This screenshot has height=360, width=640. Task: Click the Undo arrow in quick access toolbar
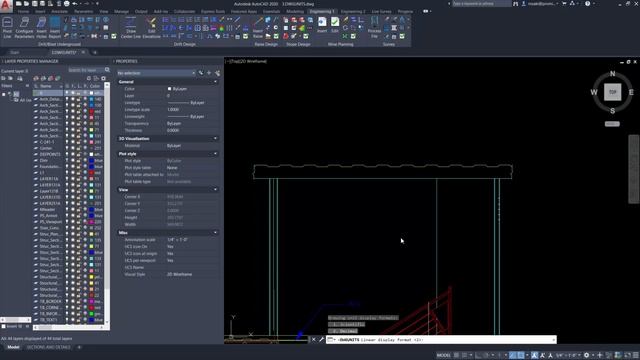click(x=75, y=4)
